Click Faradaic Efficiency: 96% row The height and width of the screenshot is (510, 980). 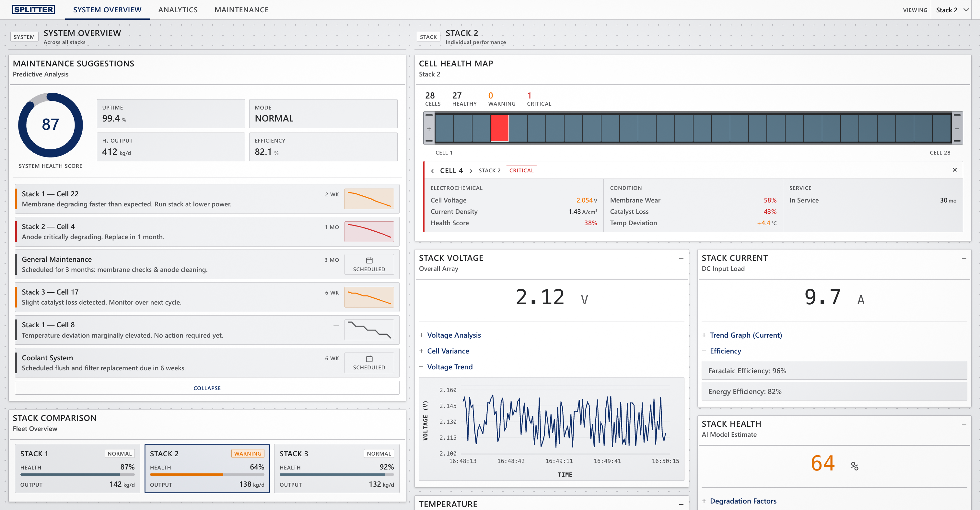pos(834,370)
